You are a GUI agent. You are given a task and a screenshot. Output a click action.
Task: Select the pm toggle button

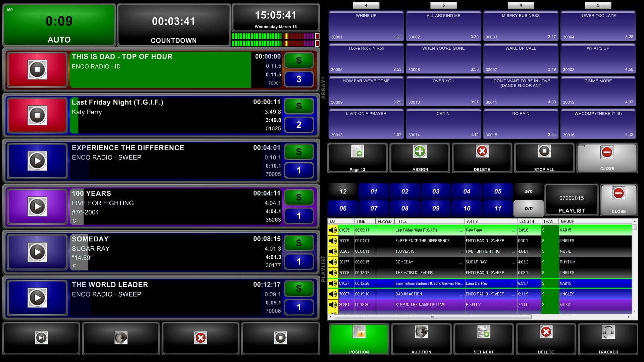coord(528,208)
